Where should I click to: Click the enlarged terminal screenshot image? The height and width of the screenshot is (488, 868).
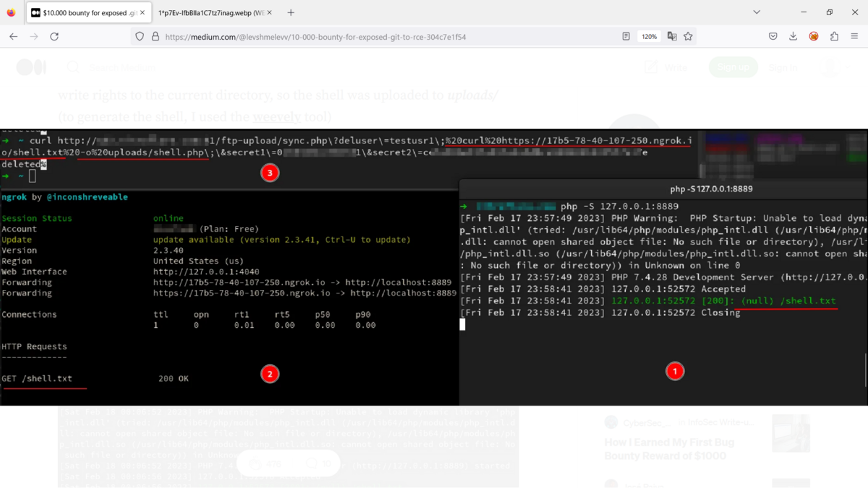coord(434,267)
